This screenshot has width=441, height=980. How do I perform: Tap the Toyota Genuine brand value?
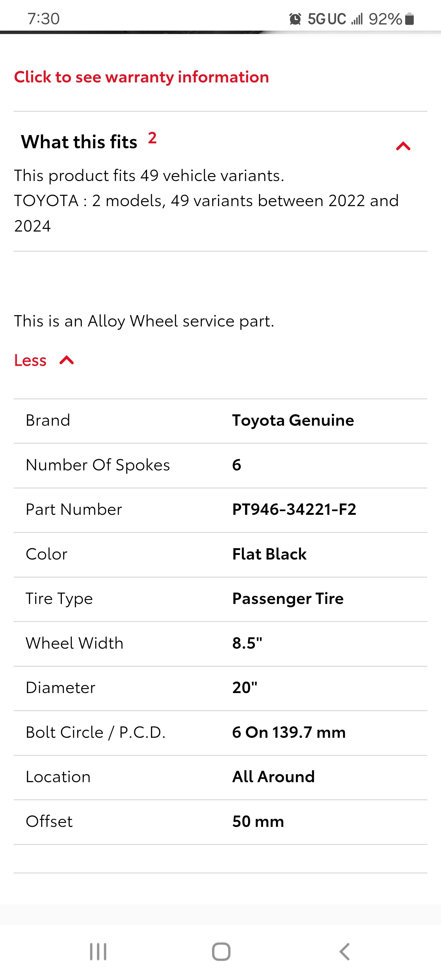pyautogui.click(x=293, y=420)
